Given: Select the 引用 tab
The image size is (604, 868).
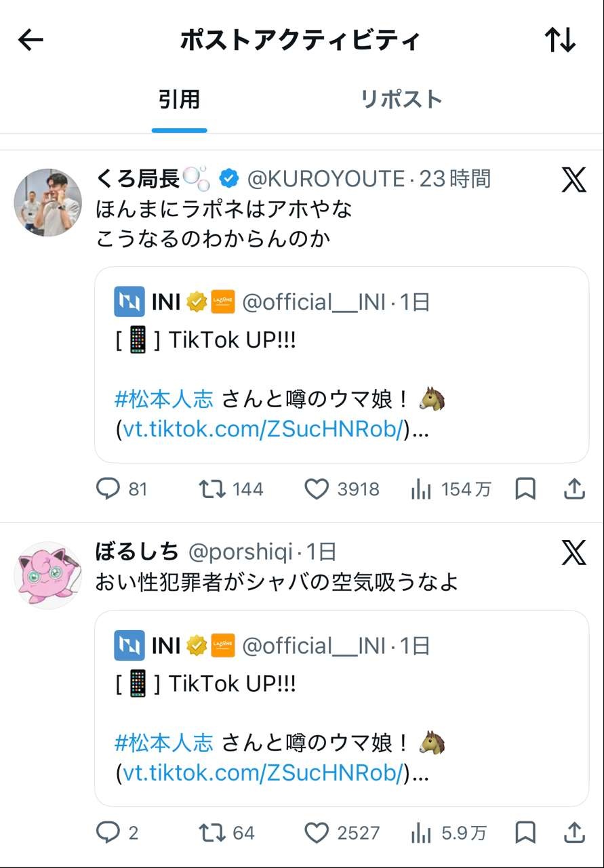Looking at the screenshot, I should (x=180, y=100).
